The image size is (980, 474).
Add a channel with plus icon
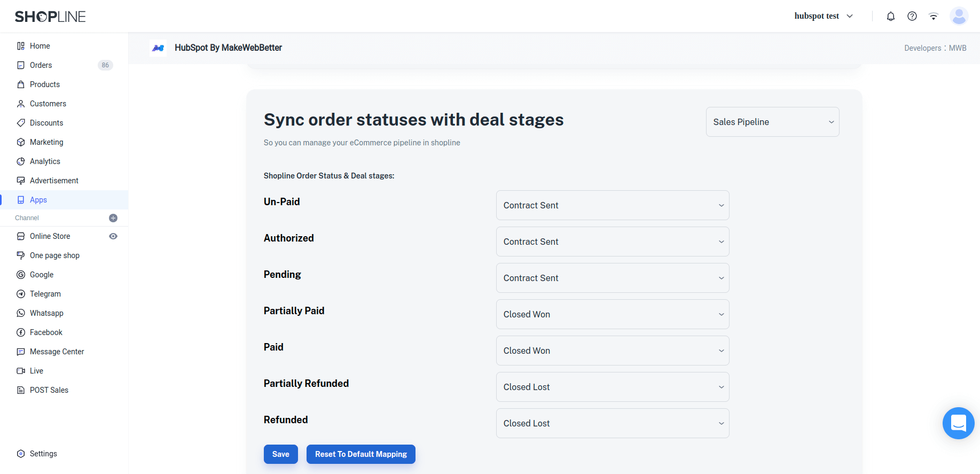click(113, 218)
